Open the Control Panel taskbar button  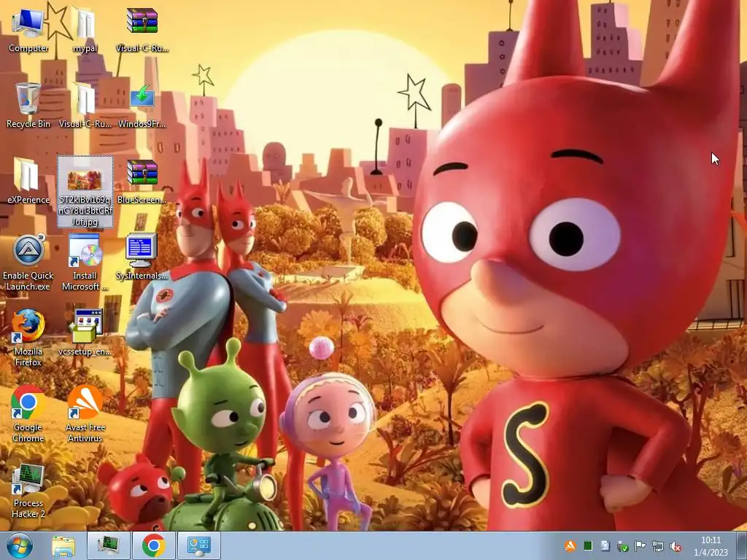coord(198,546)
